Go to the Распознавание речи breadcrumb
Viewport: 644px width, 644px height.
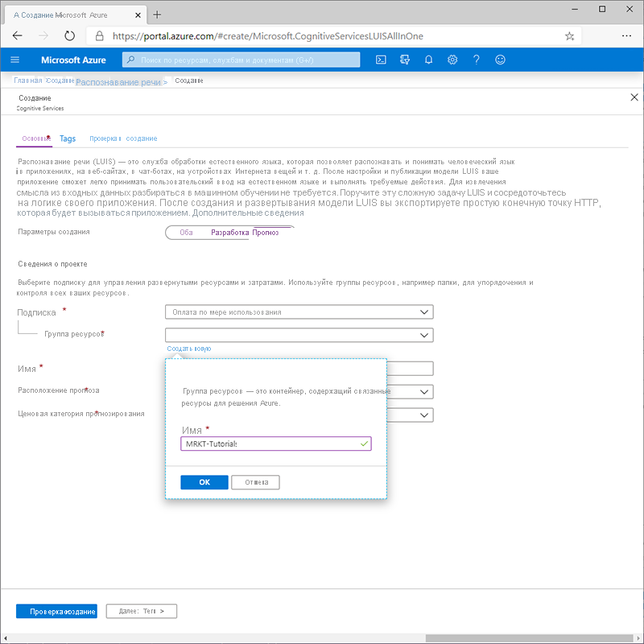click(118, 82)
